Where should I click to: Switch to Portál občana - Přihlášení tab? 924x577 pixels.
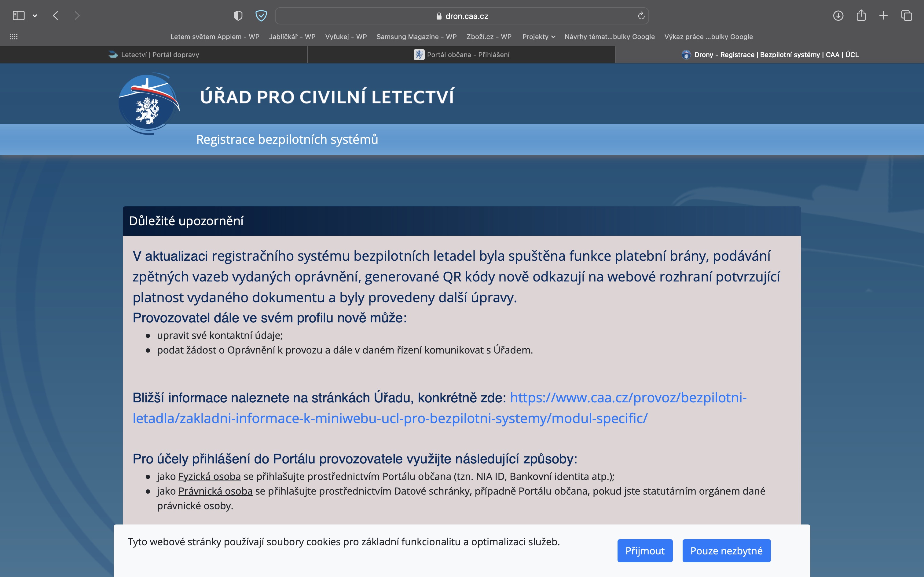462,55
